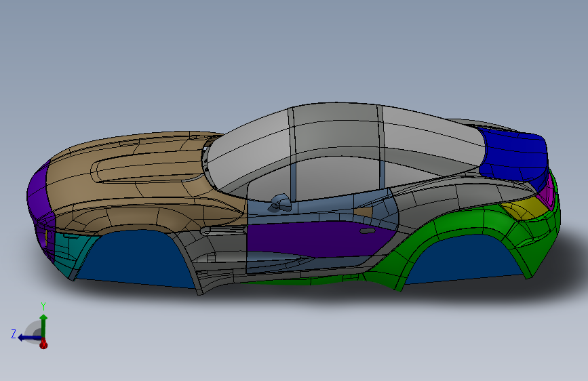Select the recessed hood scoop outline
The width and height of the screenshot is (588, 381).
(x=148, y=169)
